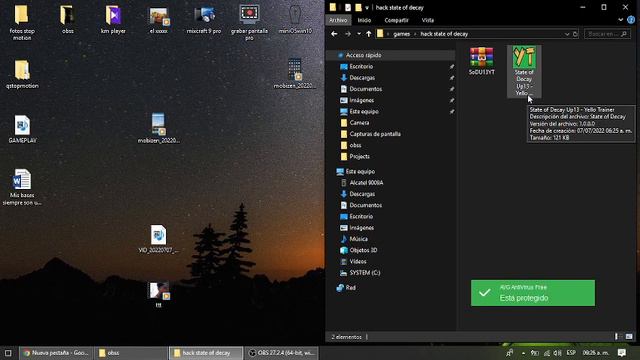Viewport: 640px width, 360px height.
Task: Open the address bar history dropdown
Action: coord(567,34)
